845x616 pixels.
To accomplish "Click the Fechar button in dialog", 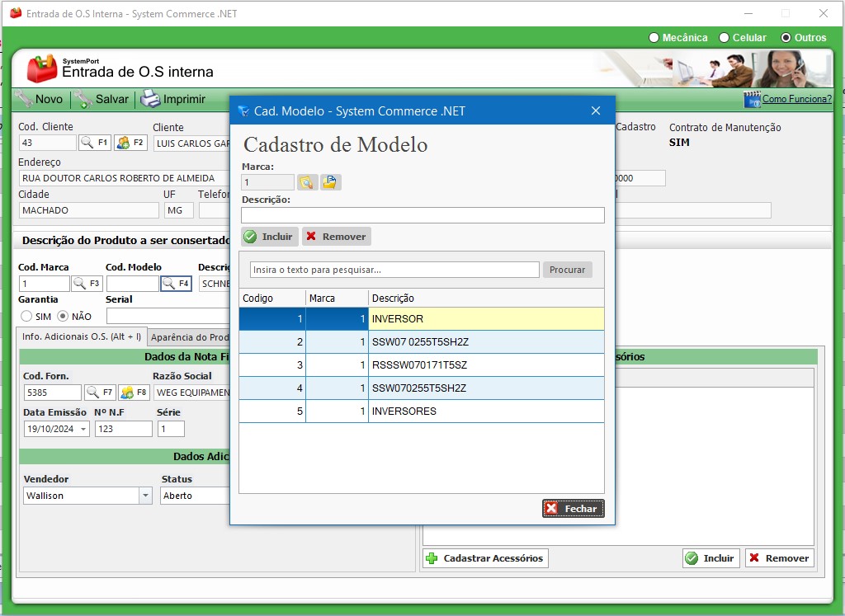I will [574, 509].
